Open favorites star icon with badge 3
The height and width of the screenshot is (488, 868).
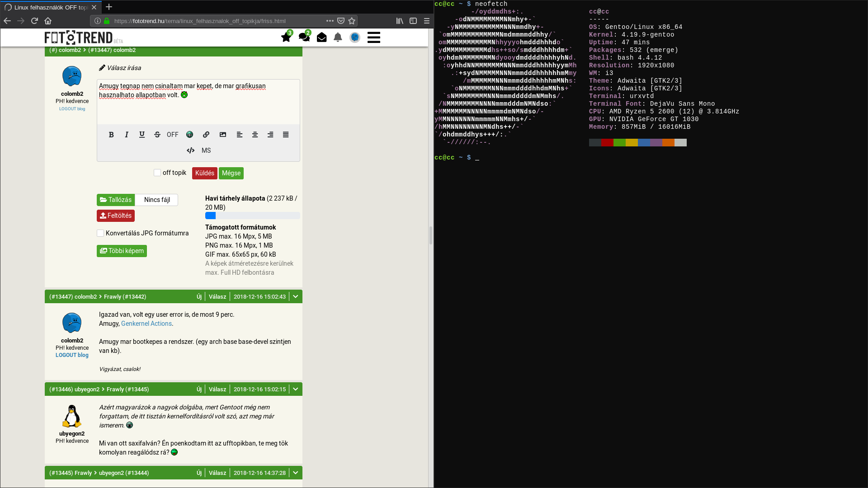click(x=287, y=36)
